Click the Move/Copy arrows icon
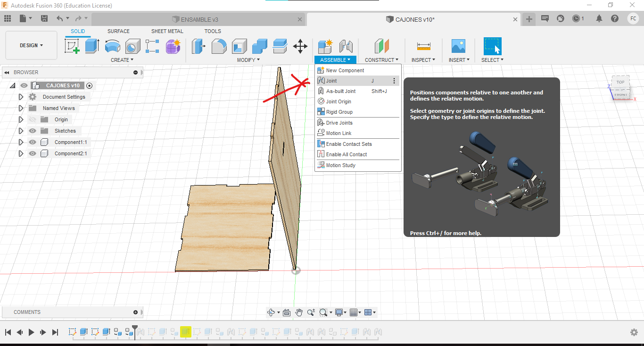The width and height of the screenshot is (644, 346). [x=300, y=46]
